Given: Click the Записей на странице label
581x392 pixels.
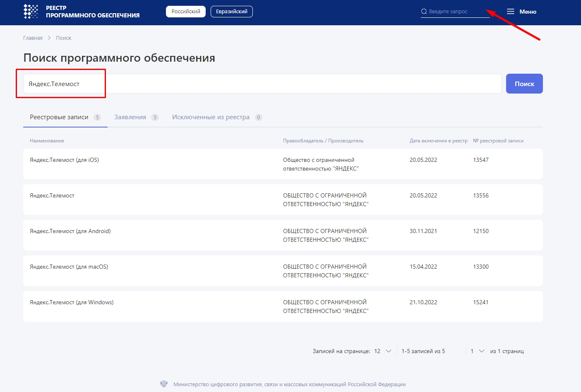Looking at the screenshot, I should [341, 351].
